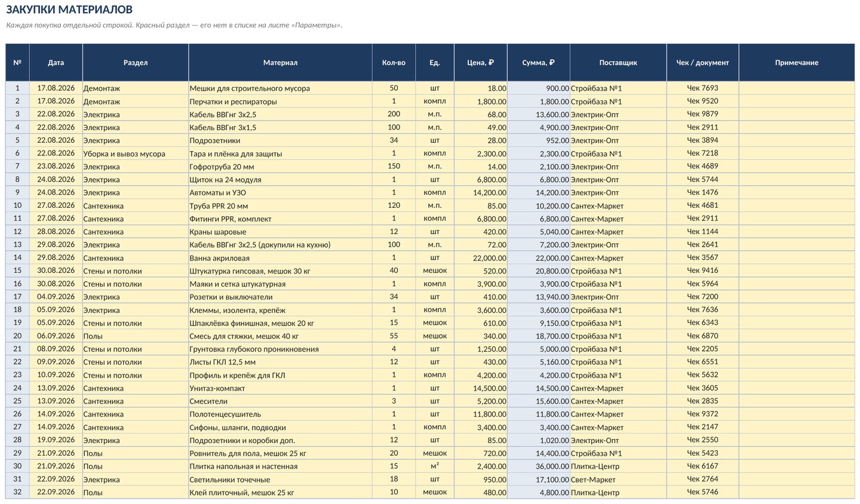Click cell «Клеммы, изолента, крепёж»

[280, 310]
